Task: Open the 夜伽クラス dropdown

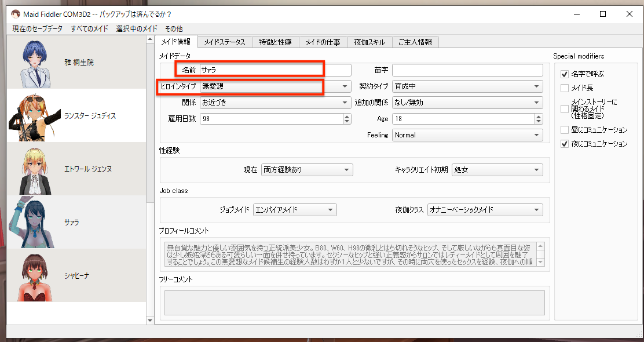Action: click(537, 210)
